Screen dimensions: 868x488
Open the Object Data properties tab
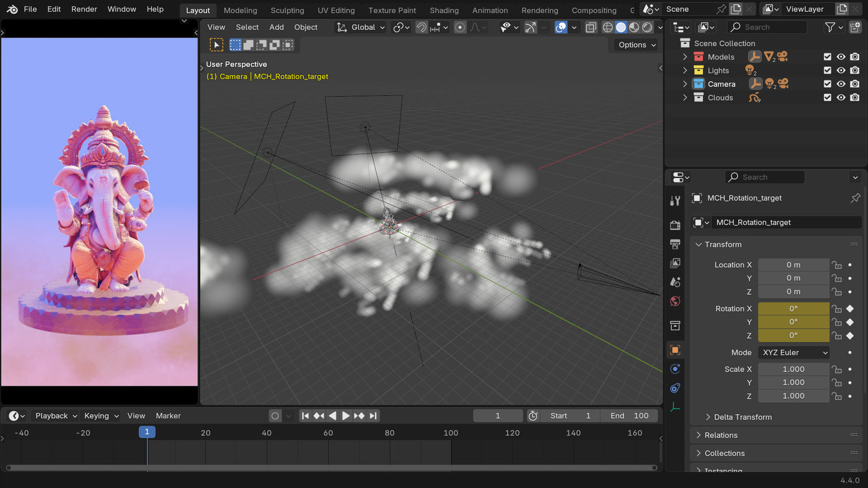pyautogui.click(x=675, y=407)
